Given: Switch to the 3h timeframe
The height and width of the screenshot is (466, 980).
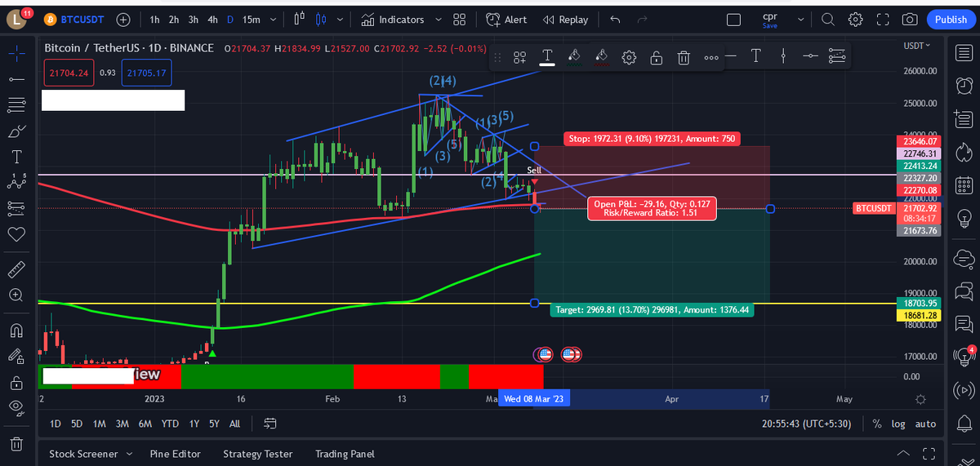Looking at the screenshot, I should coord(194,19).
